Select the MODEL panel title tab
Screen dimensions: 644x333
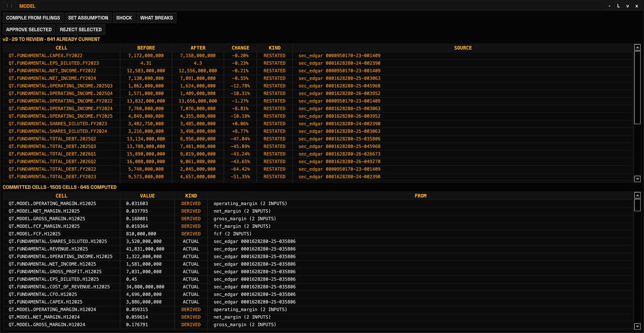point(27,6)
